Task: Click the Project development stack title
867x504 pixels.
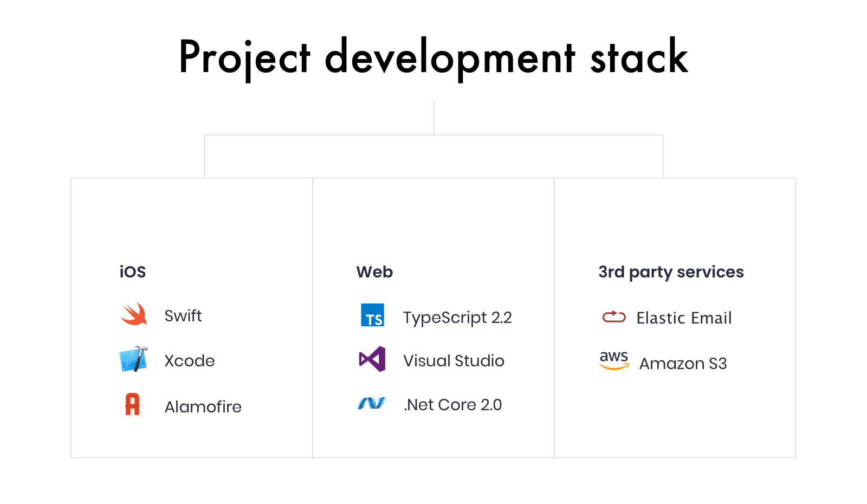Action: [433, 57]
